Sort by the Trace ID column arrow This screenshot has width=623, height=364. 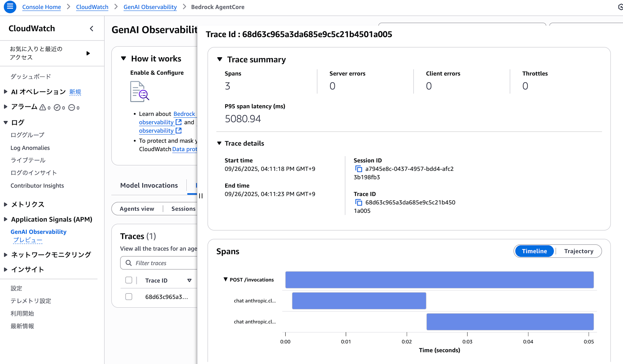click(x=189, y=281)
